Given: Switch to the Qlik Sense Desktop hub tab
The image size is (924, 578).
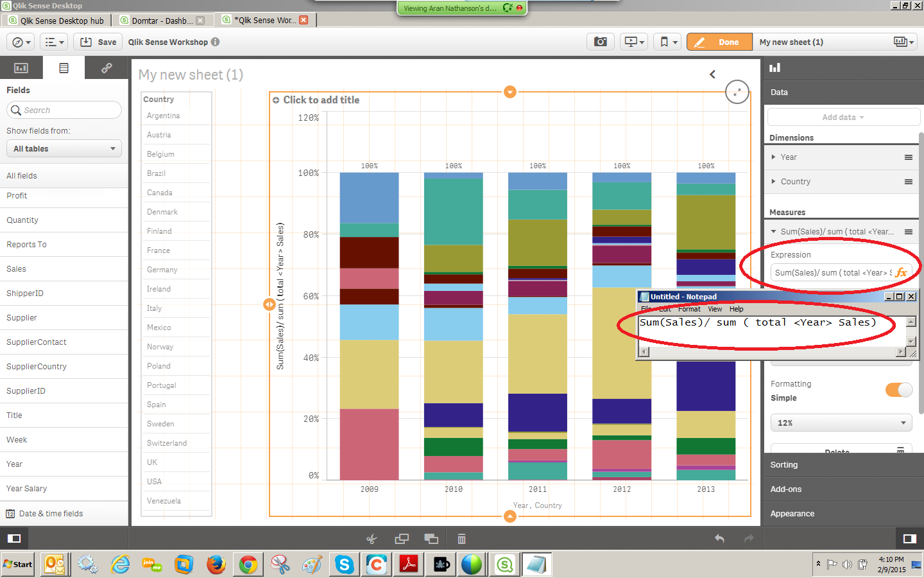Looking at the screenshot, I should coord(56,21).
